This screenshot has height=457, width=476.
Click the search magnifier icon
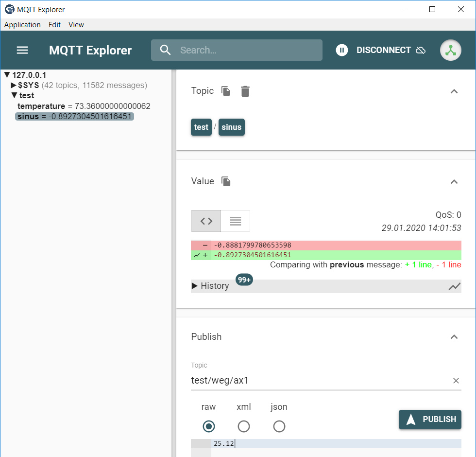pos(166,50)
